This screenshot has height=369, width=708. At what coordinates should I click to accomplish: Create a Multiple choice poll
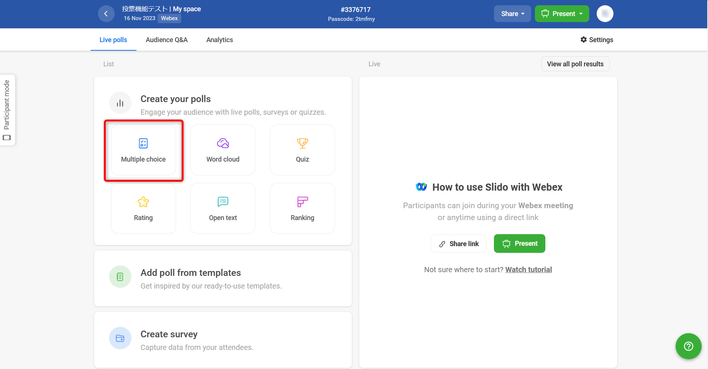(143, 150)
